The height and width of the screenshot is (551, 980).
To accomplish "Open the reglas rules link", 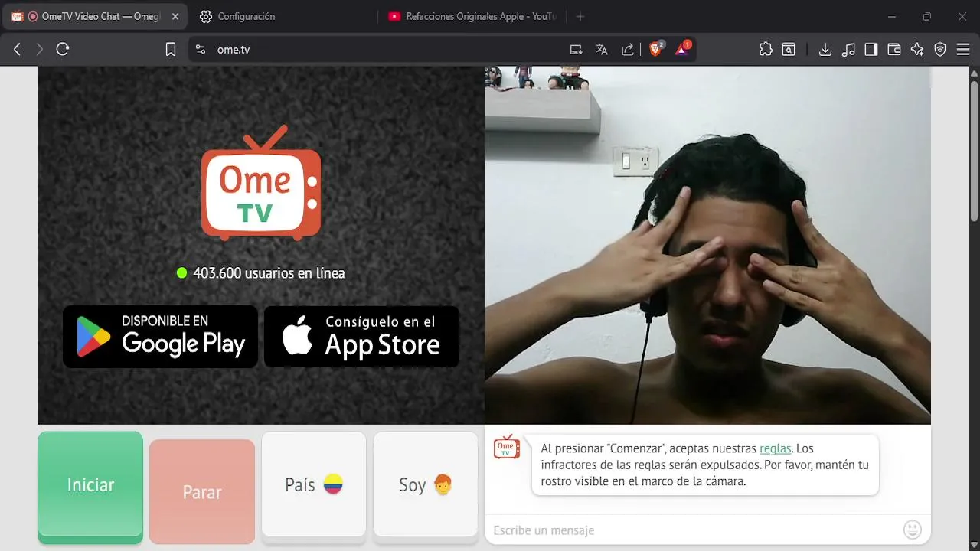I will [775, 448].
